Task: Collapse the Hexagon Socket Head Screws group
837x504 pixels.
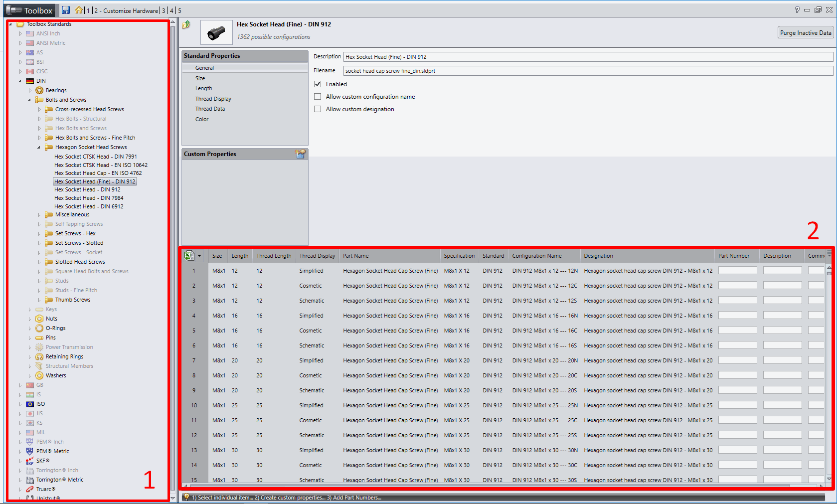Action: 39,147
